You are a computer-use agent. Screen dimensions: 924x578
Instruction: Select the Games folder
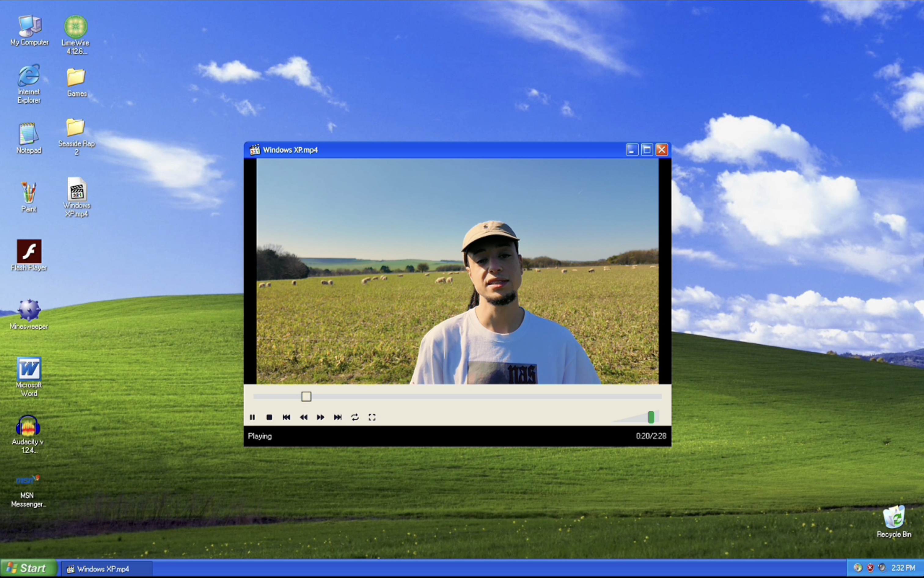[x=76, y=82]
